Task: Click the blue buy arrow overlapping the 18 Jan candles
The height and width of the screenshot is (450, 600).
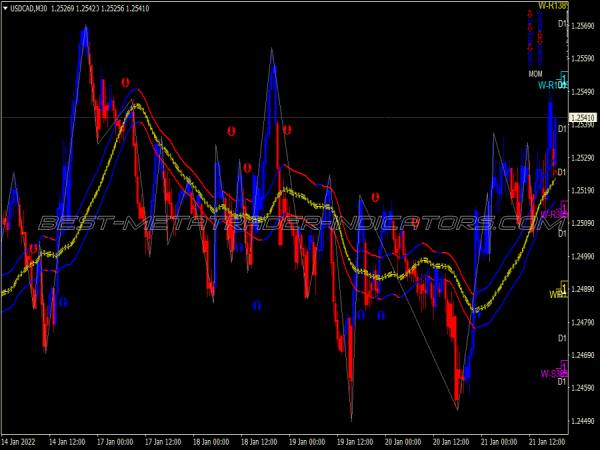Action: tap(239, 248)
